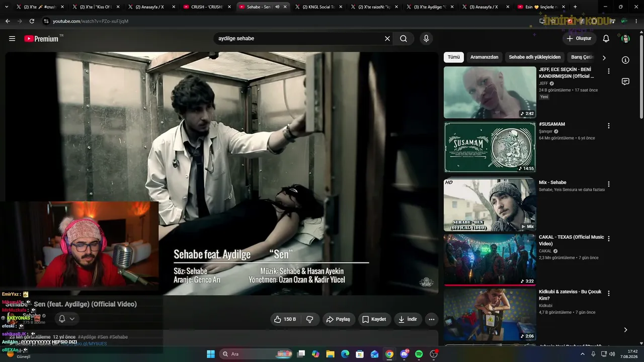Run search with the magnifier button

pos(404,39)
